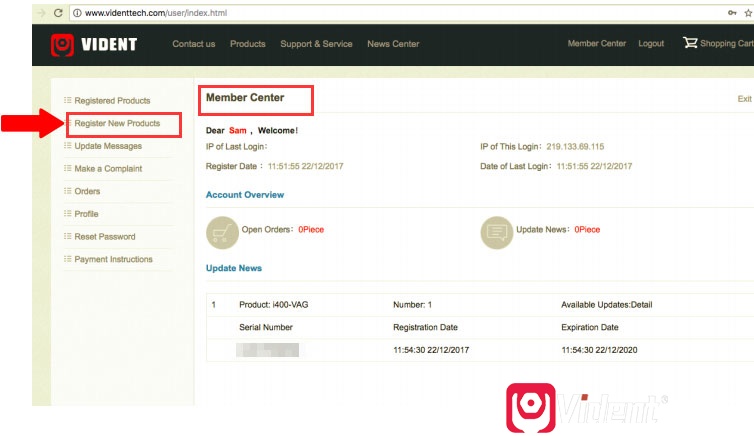
Task: Open Make a Complaint page
Action: 108,169
